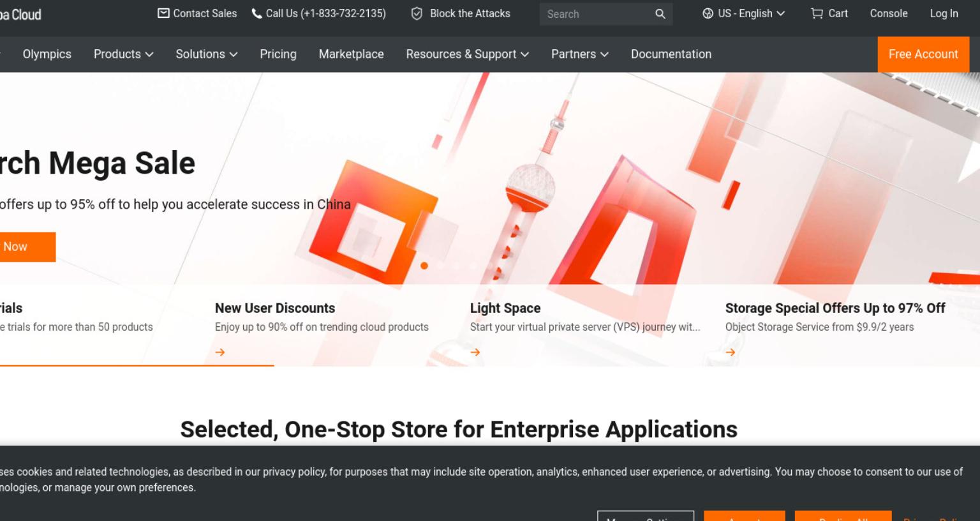Screen dimensions: 980x521
Task: Click the magnifier search icon
Action: click(660, 13)
